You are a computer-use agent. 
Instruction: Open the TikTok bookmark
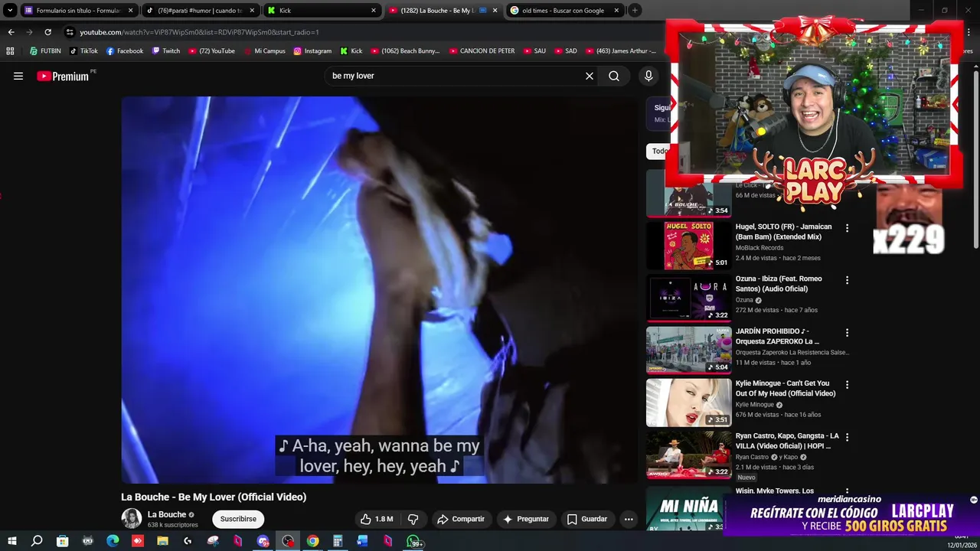pyautogui.click(x=83, y=51)
